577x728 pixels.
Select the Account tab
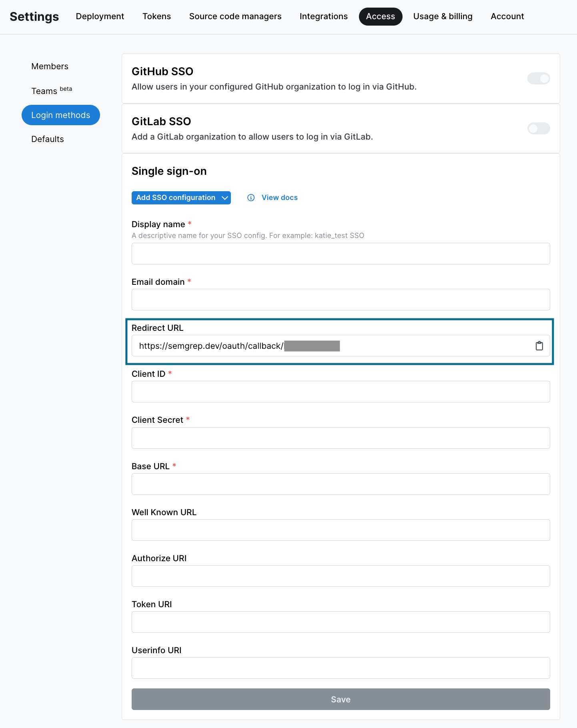pyautogui.click(x=507, y=16)
